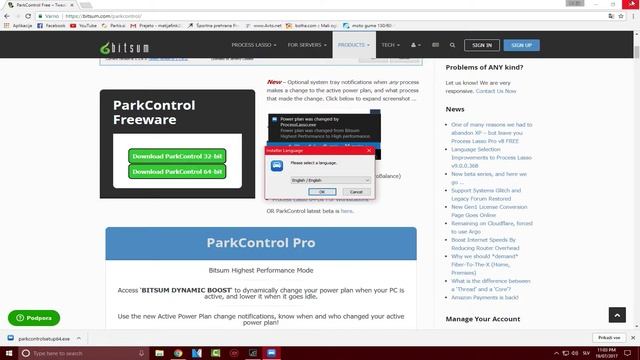Open File Explorer from the taskbar
This screenshot has height=360, width=640.
point(159,353)
